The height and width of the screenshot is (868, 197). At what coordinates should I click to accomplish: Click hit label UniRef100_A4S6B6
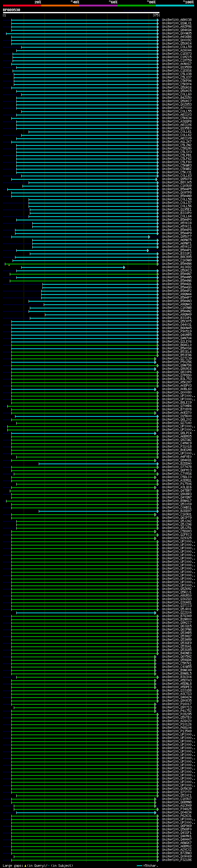pos(177,37)
